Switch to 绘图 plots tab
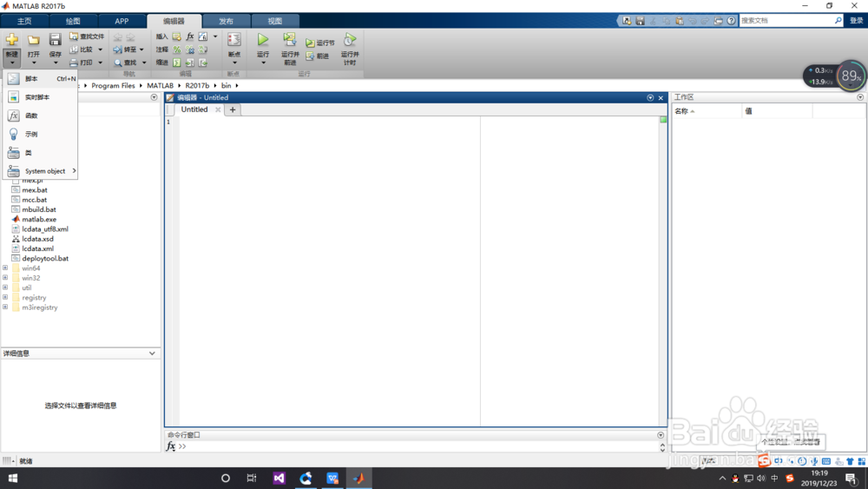Image resolution: width=868 pixels, height=489 pixels. pyautogui.click(x=73, y=21)
